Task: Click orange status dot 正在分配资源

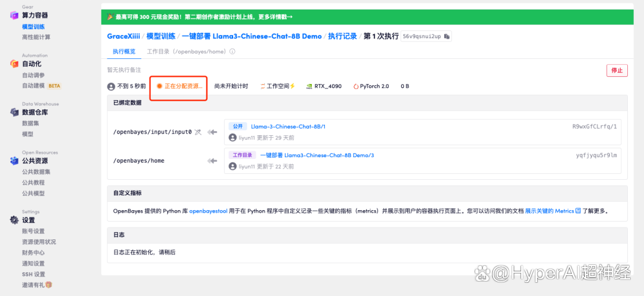Action: [x=159, y=86]
